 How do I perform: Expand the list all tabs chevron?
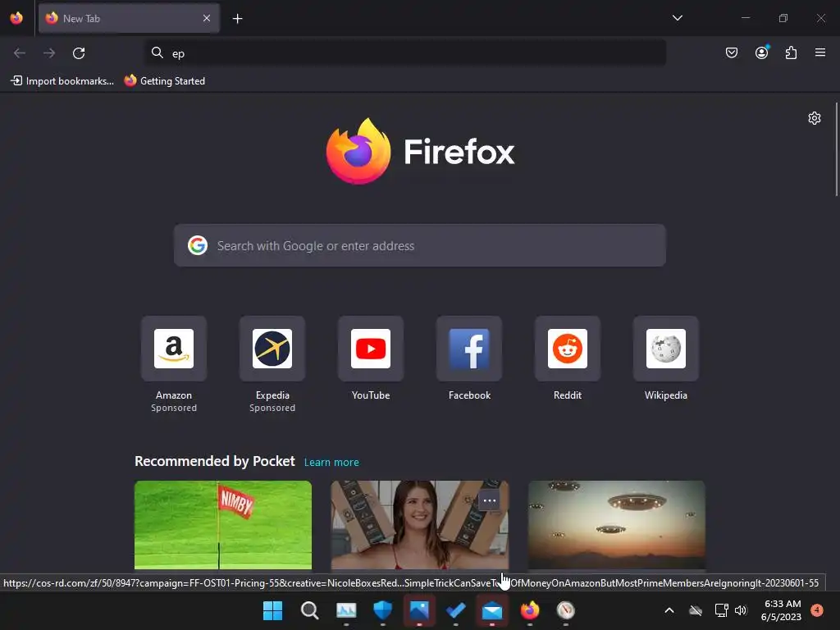tap(677, 18)
